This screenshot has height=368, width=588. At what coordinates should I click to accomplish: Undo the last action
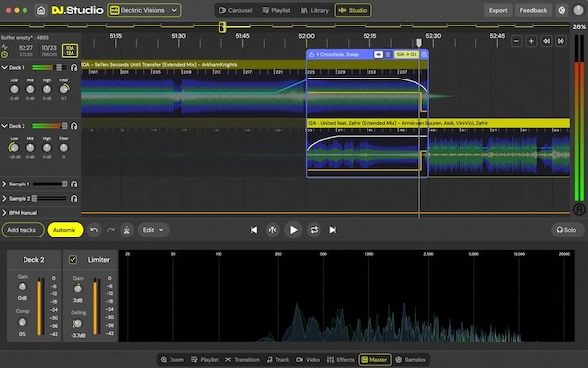(94, 230)
